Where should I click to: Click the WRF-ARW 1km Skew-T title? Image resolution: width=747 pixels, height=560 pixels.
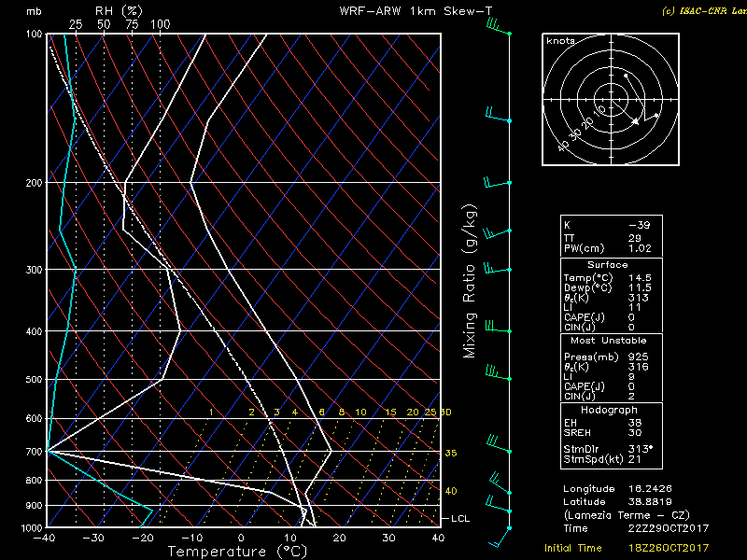[416, 11]
